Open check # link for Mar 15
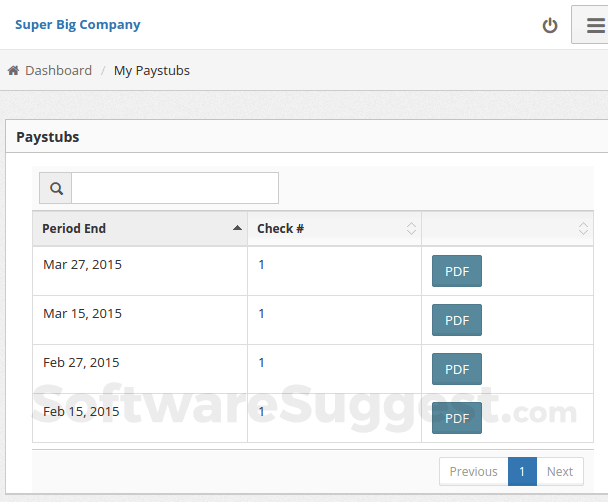The height and width of the screenshot is (502, 608). 262,314
